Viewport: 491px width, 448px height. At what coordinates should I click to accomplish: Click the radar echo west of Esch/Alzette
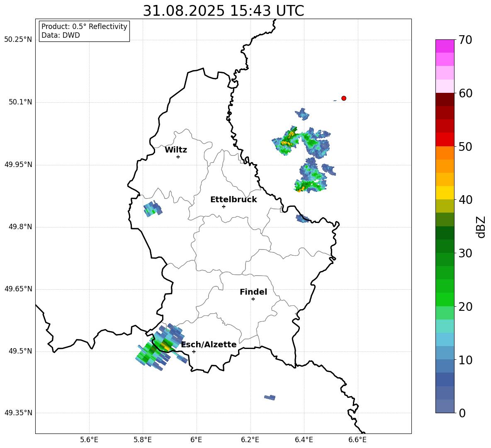tap(161, 347)
